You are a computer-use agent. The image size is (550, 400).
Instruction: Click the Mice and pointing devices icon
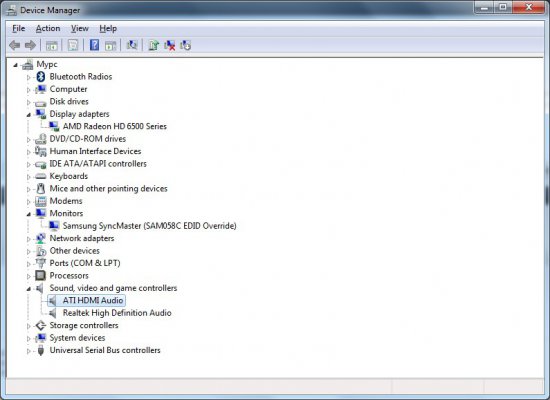coord(41,188)
